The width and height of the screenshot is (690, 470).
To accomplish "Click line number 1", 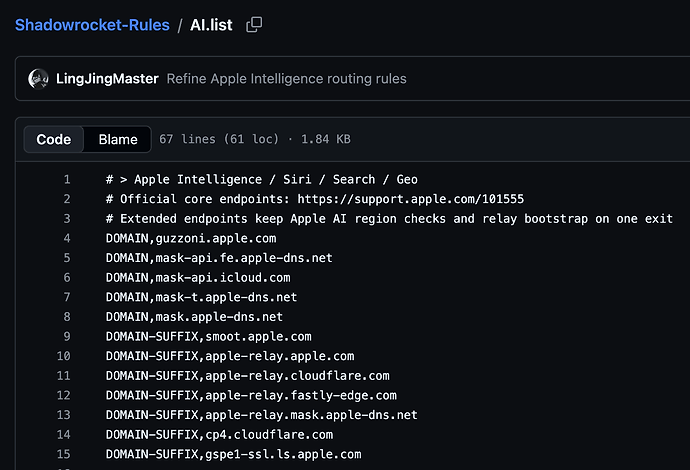I will coord(67,180).
